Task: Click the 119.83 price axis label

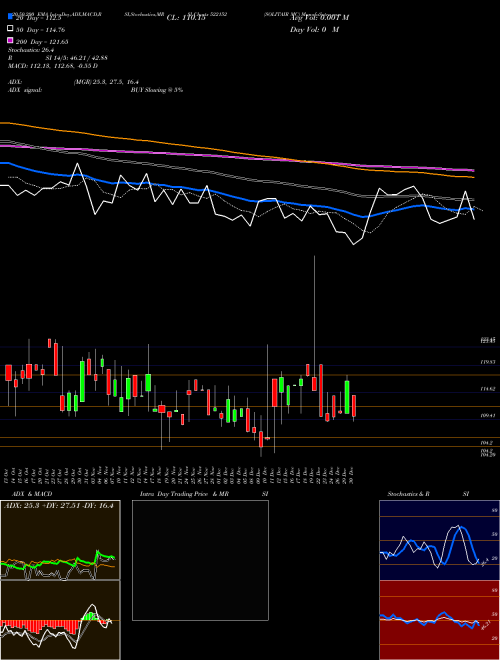Action: tap(488, 362)
